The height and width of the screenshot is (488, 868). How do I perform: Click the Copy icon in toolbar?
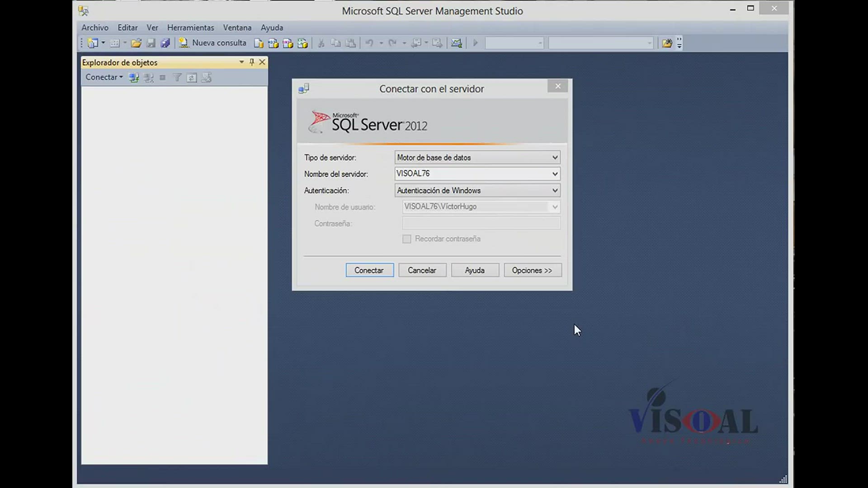[335, 43]
